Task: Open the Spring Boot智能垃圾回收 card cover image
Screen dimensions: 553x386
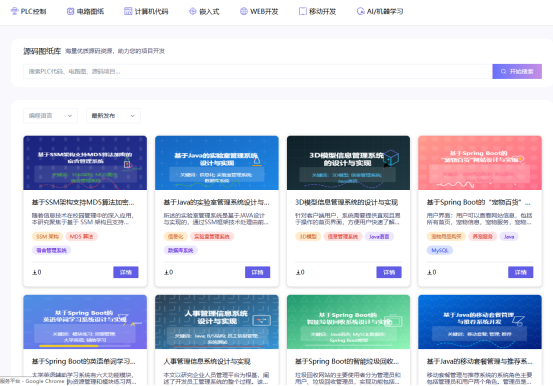Action: [348, 322]
